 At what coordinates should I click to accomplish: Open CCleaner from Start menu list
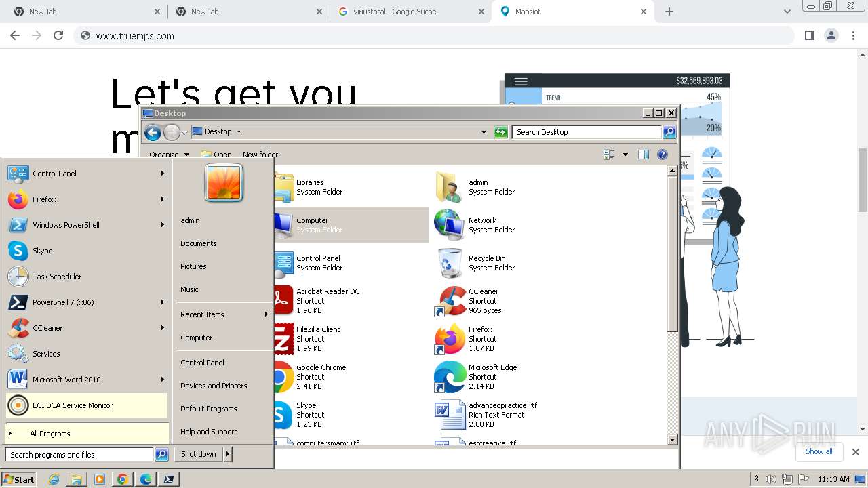point(86,328)
